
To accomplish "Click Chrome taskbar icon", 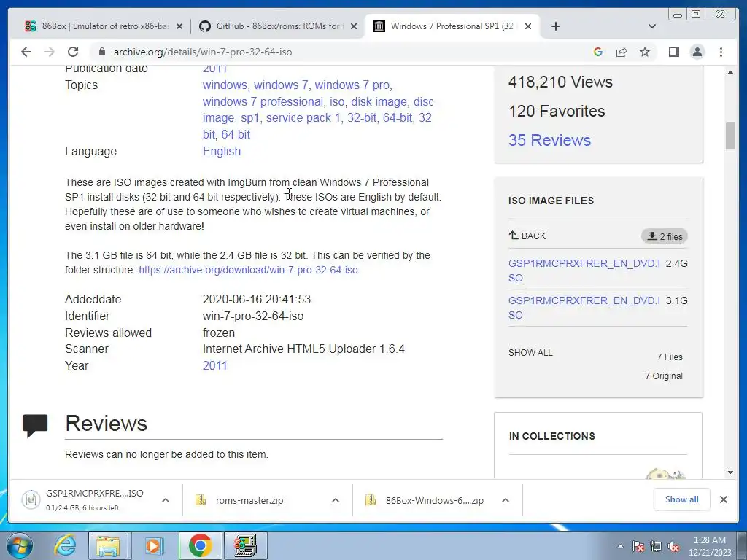I will point(200,545).
